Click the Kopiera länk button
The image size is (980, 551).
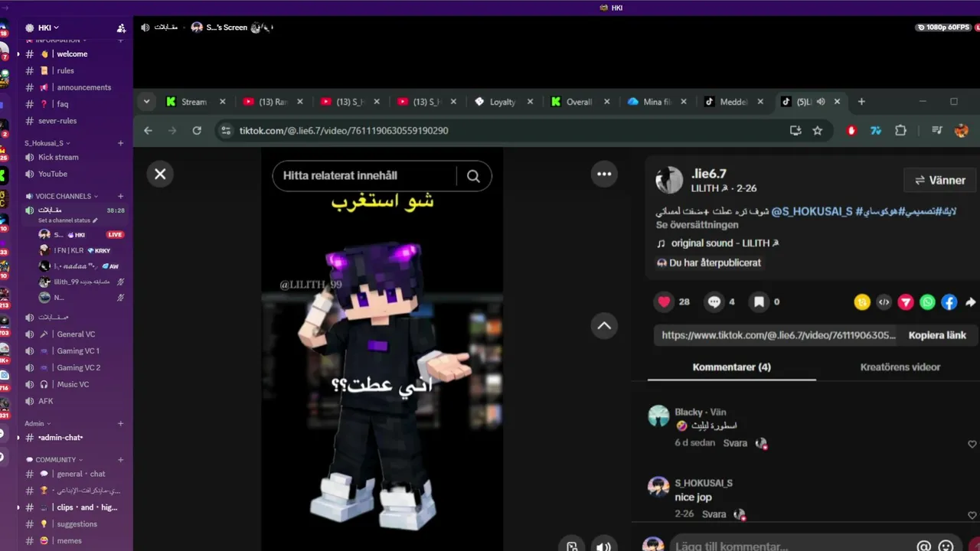pos(937,335)
